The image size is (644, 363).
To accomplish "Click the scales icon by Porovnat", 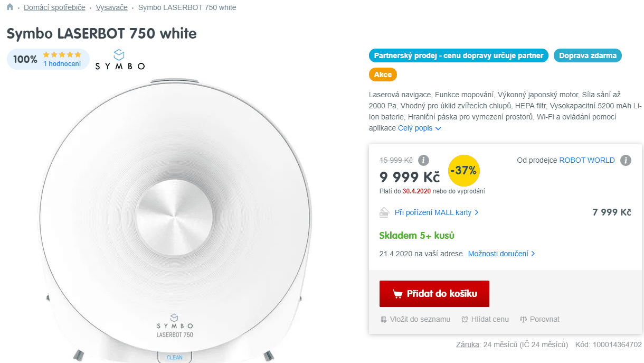I will (523, 319).
